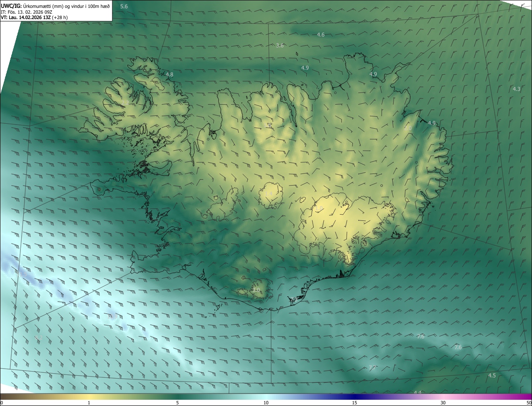Click the map value label 5.6
The width and height of the screenshot is (532, 406).
click(x=124, y=6)
